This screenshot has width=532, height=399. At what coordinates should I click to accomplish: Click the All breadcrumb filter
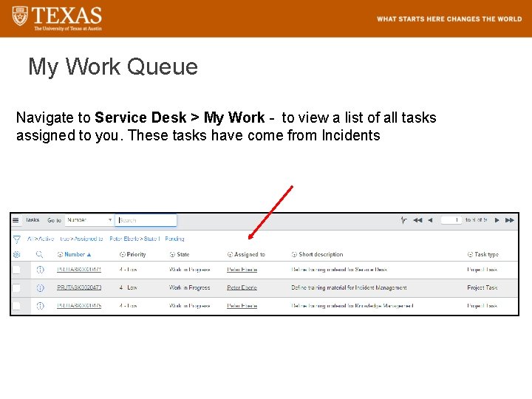pyautogui.click(x=30, y=239)
